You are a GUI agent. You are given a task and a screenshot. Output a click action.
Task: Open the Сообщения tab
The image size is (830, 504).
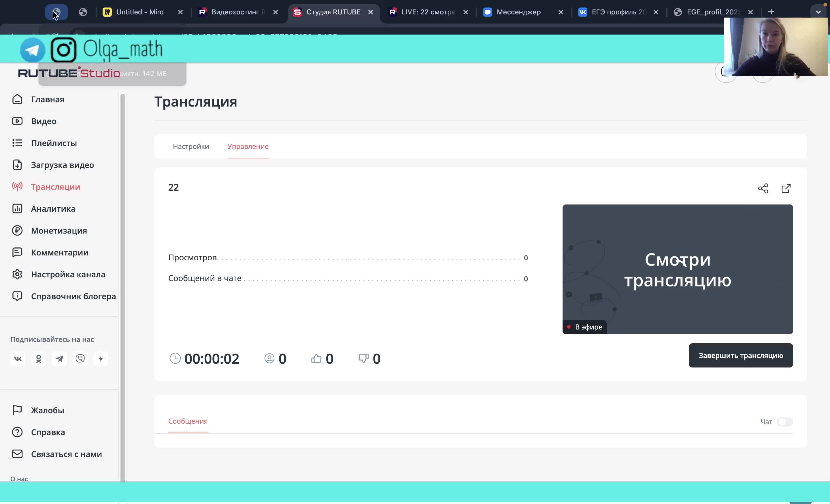[x=188, y=421]
